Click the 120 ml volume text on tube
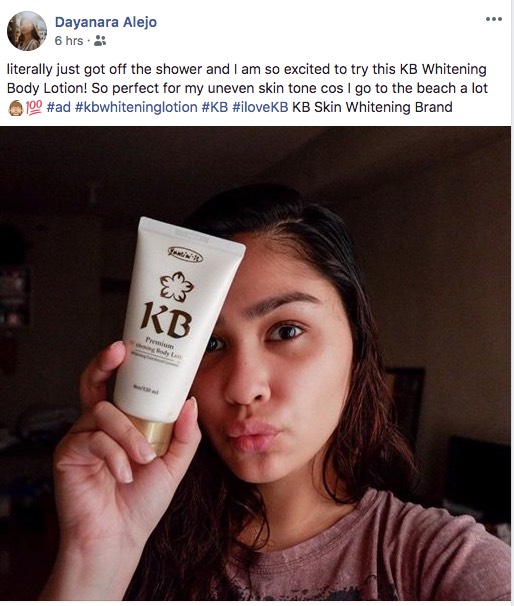The width and height of the screenshot is (514, 606). (145, 390)
